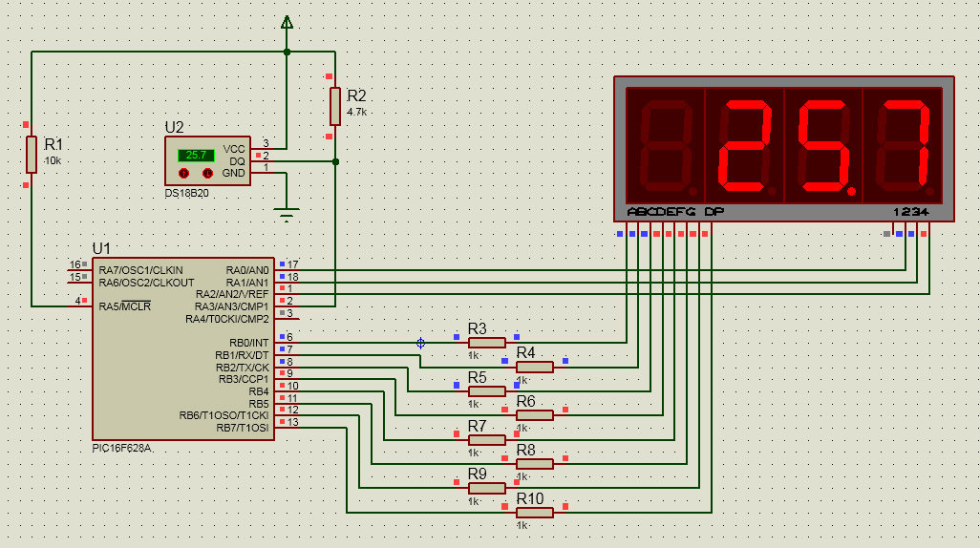Click the RA5/MCLR pin label
This screenshot has height=548, width=980.
click(125, 306)
